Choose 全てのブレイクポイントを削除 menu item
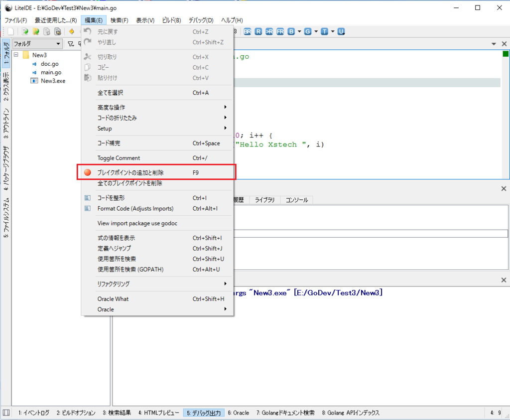 tap(157, 183)
